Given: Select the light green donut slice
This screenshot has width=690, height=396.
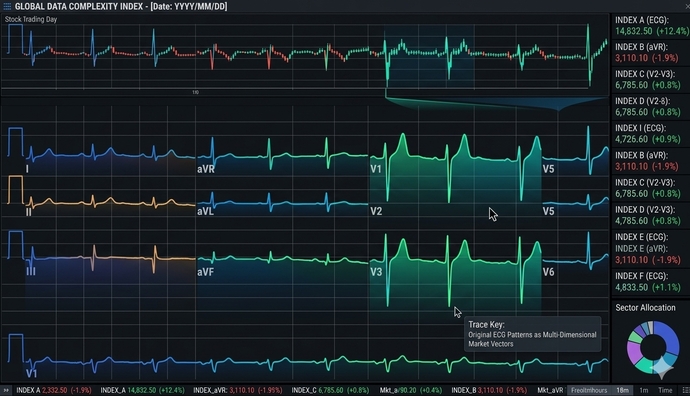Looking at the screenshot, I should coord(634,337).
